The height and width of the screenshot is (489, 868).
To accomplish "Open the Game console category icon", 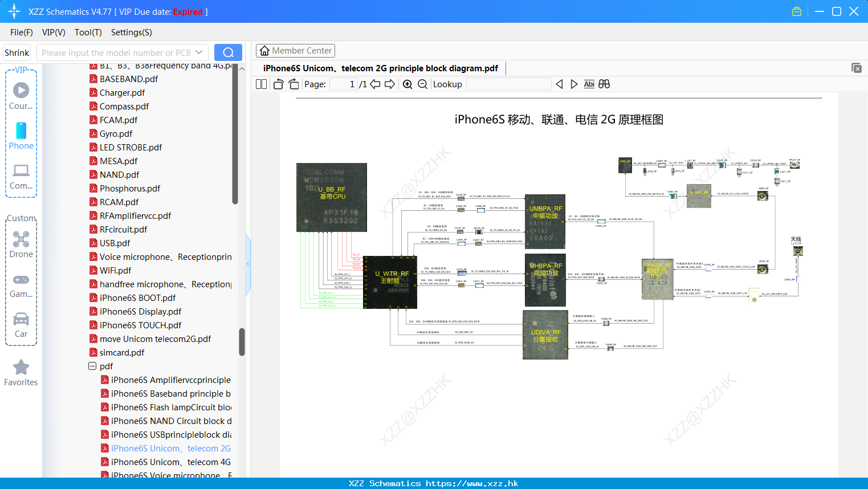I will coord(21,279).
